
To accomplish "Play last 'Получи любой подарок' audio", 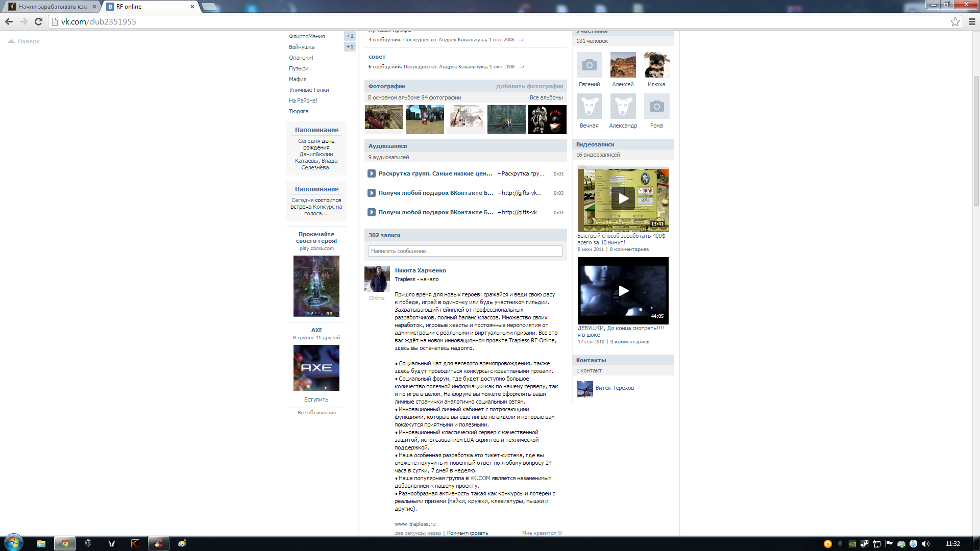I will [x=372, y=212].
